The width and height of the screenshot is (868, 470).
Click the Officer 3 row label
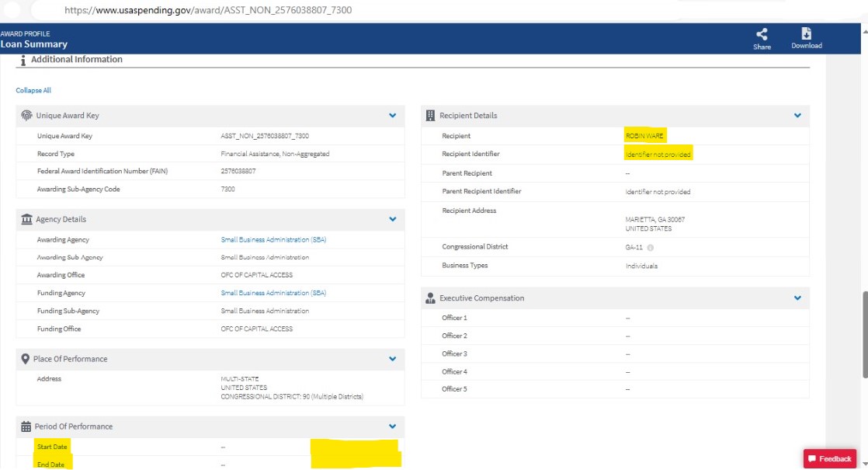454,353
